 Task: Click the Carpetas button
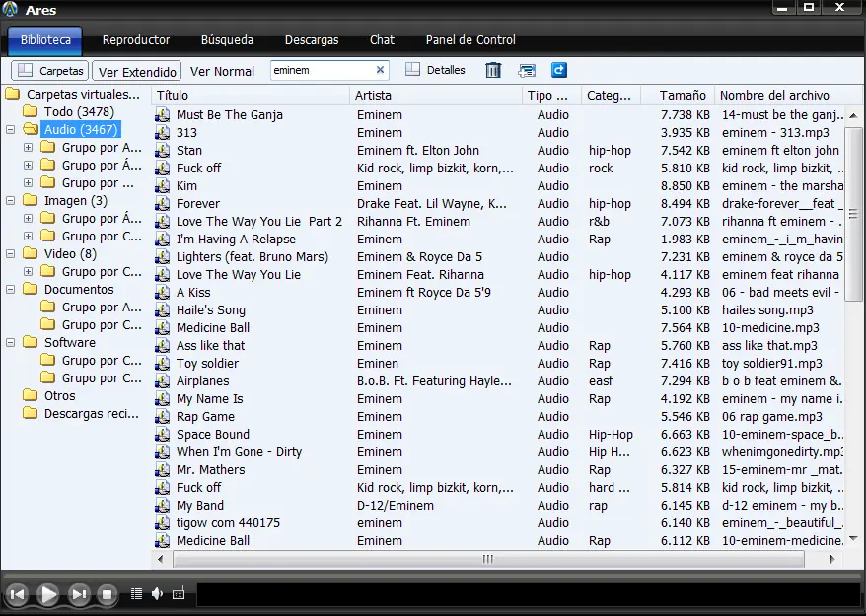click(50, 71)
